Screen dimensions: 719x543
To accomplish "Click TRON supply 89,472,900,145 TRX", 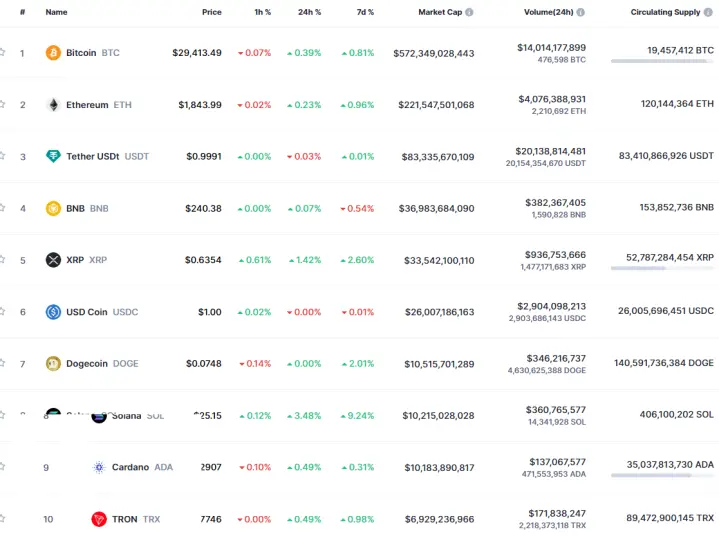I will coord(670,518).
